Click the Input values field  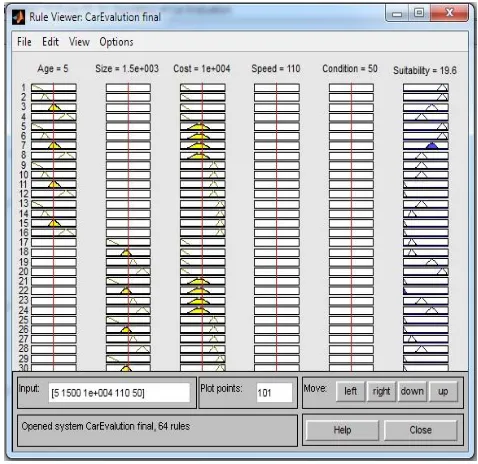(x=119, y=393)
